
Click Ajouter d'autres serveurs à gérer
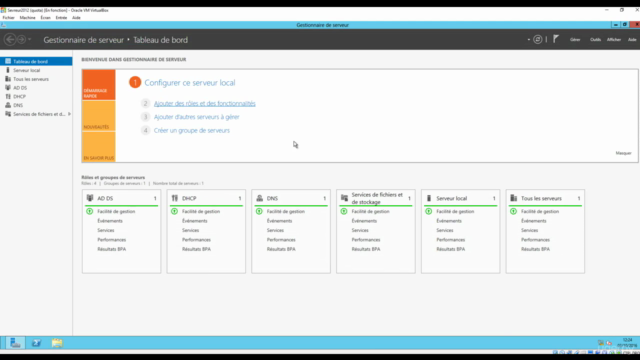coord(196,117)
